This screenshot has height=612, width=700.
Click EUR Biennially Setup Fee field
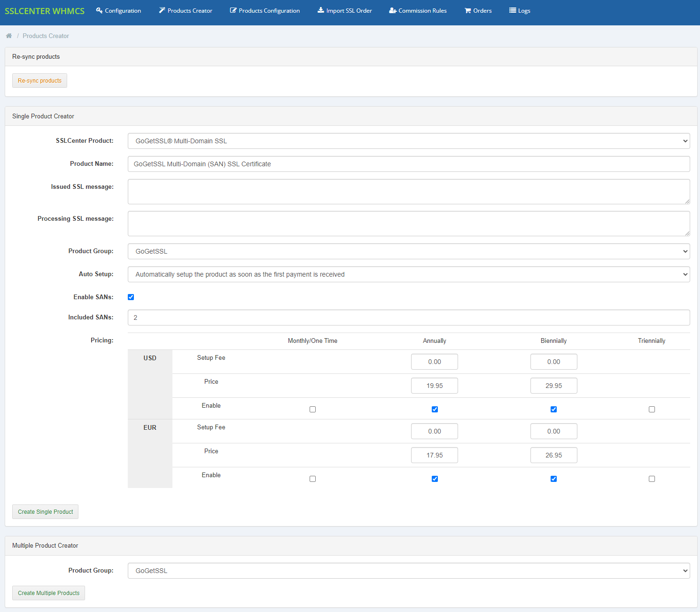[x=553, y=431]
